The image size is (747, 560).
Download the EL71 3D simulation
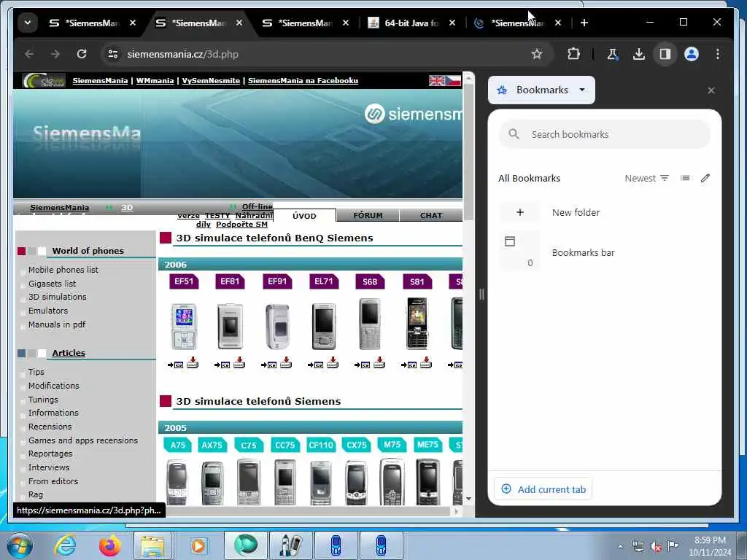(333, 363)
